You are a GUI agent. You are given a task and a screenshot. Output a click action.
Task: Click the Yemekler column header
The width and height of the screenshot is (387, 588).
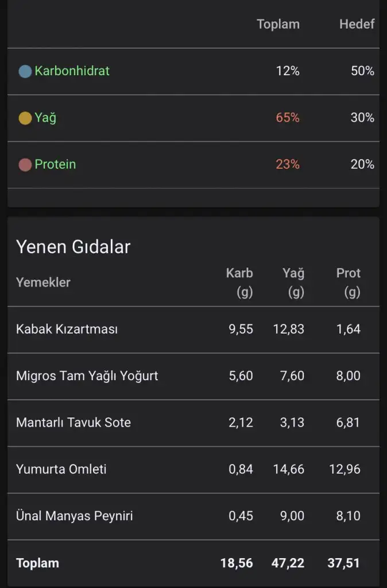[x=43, y=282]
